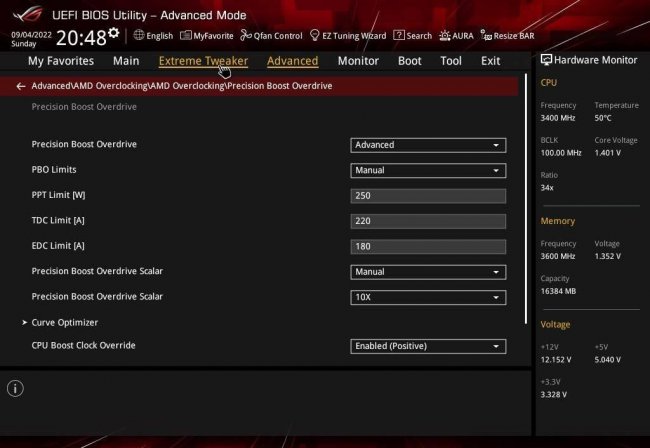
Task: Click the info circle icon
Action: coord(15,388)
